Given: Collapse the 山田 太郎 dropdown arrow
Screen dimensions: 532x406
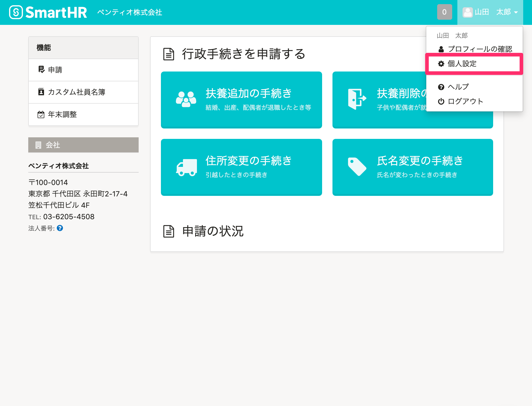Looking at the screenshot, I should (x=516, y=12).
